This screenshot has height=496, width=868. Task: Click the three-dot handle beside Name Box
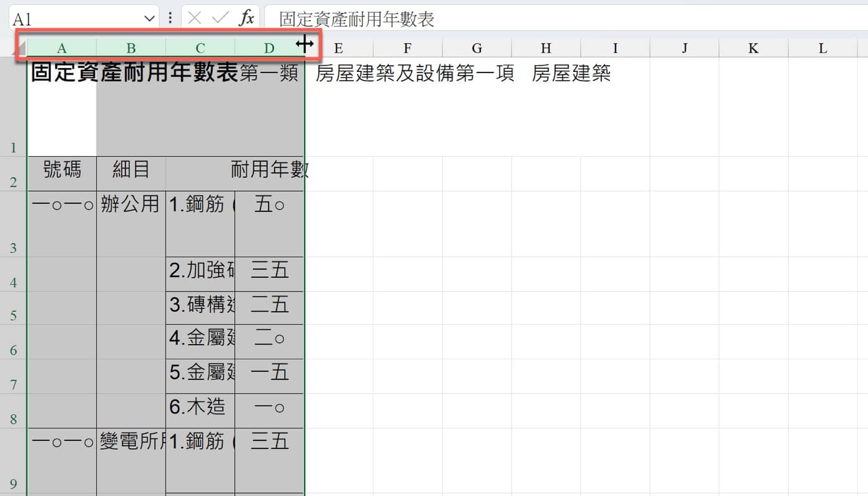[170, 19]
